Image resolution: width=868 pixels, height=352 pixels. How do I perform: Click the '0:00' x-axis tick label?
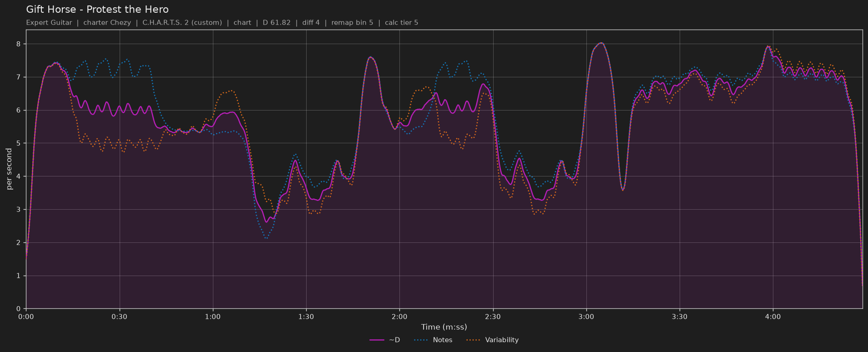coord(26,317)
